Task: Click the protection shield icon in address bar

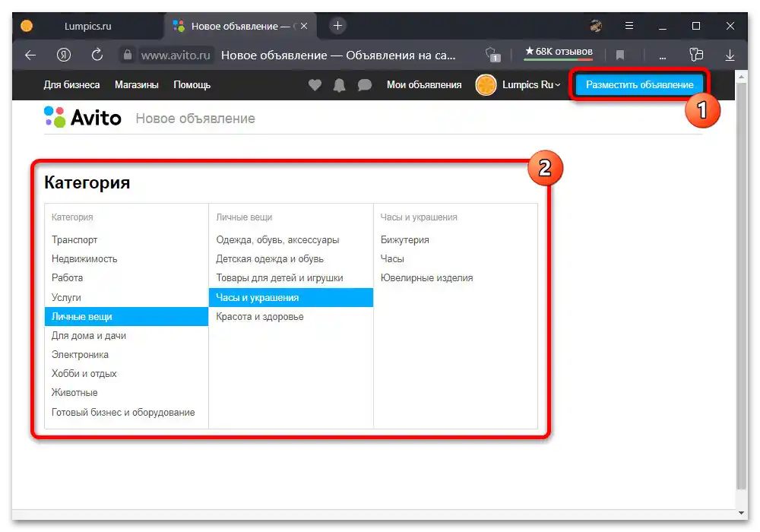Action: click(x=492, y=55)
